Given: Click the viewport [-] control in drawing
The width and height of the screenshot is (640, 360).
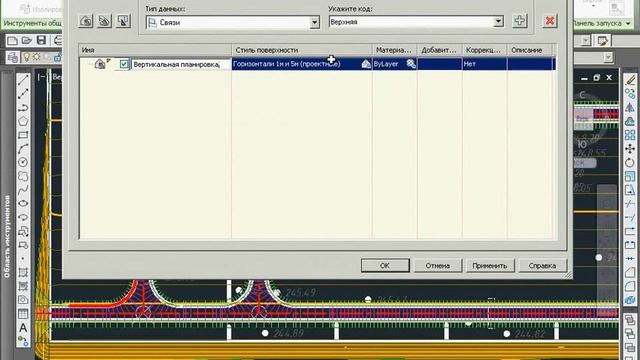Looking at the screenshot, I should point(41,77).
